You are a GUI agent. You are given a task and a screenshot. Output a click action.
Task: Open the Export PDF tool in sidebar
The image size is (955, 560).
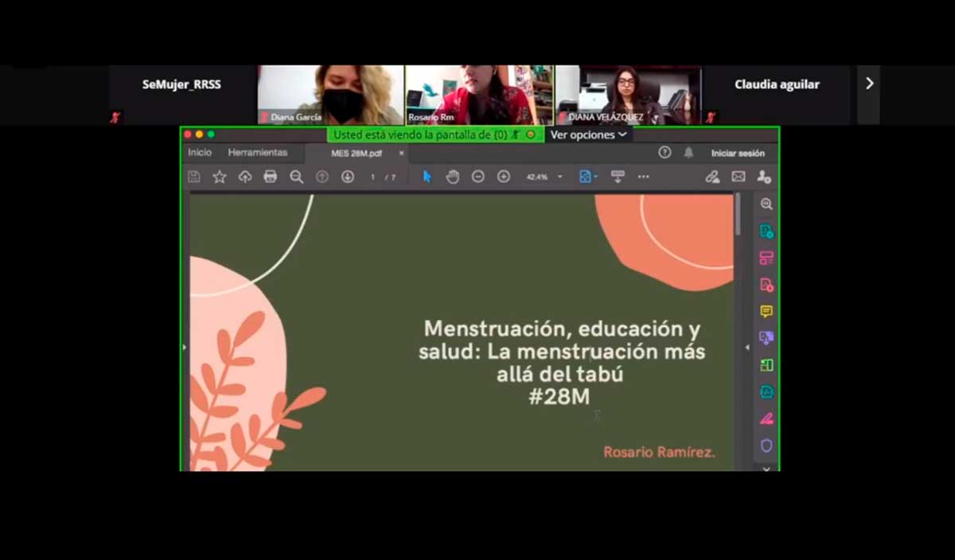click(x=766, y=231)
